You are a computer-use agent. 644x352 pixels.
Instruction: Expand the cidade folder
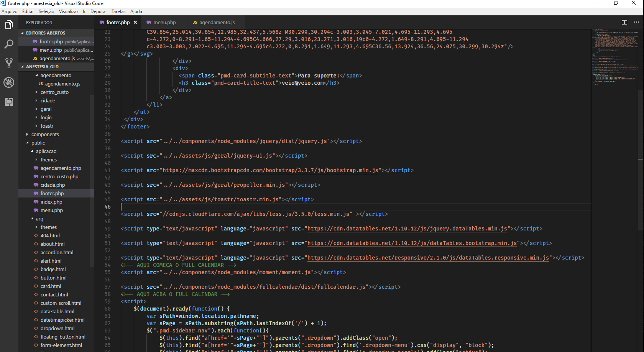click(56, 101)
